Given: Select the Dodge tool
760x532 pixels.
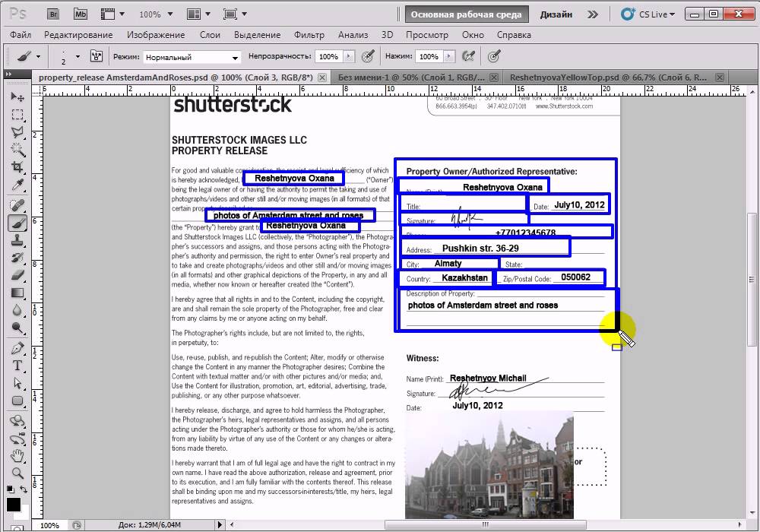Looking at the screenshot, I should tap(17, 328).
